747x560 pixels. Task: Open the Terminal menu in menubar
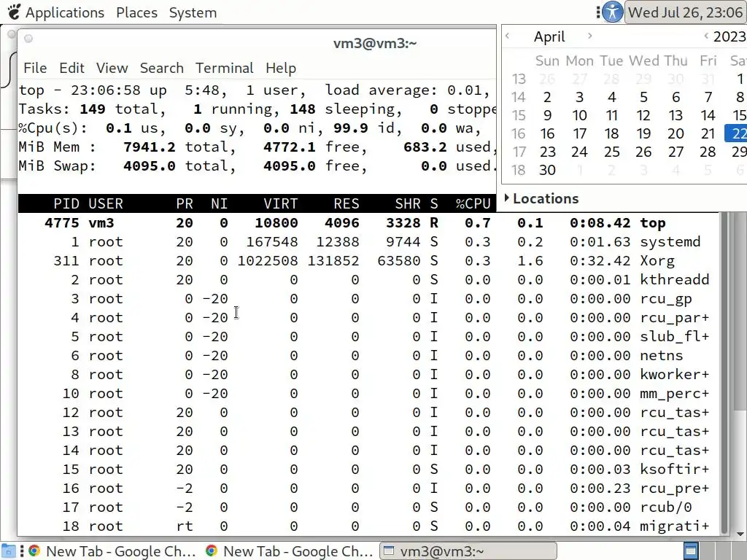(x=225, y=68)
